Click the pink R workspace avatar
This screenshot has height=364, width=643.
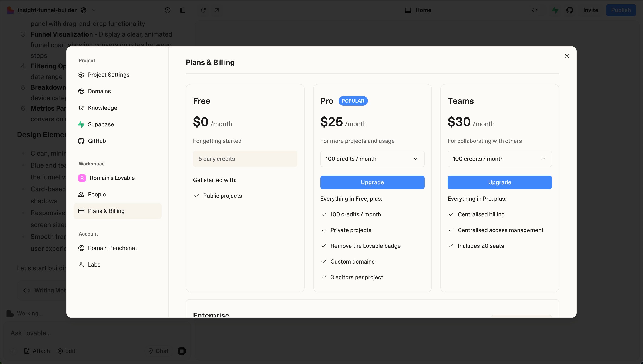(82, 178)
